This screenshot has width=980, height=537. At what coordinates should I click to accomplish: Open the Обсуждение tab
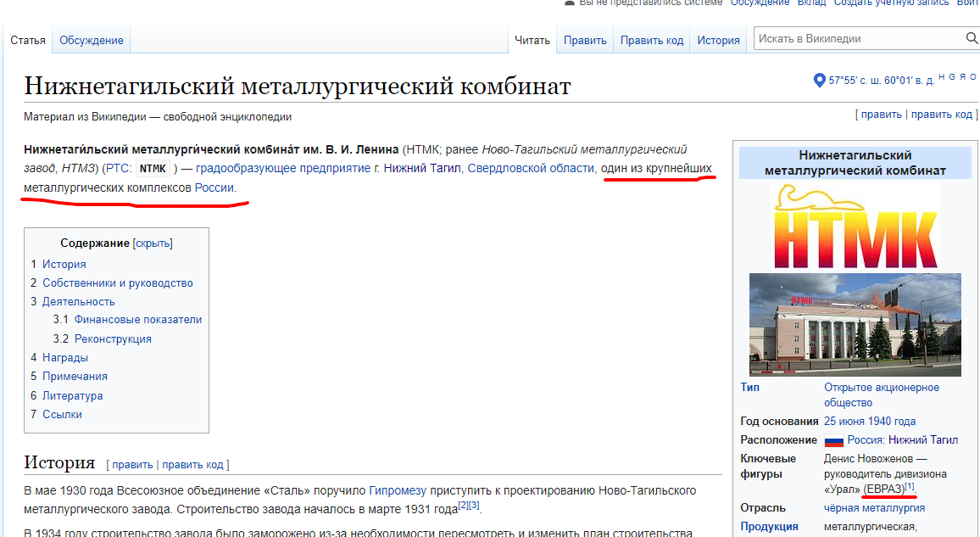[x=92, y=40]
